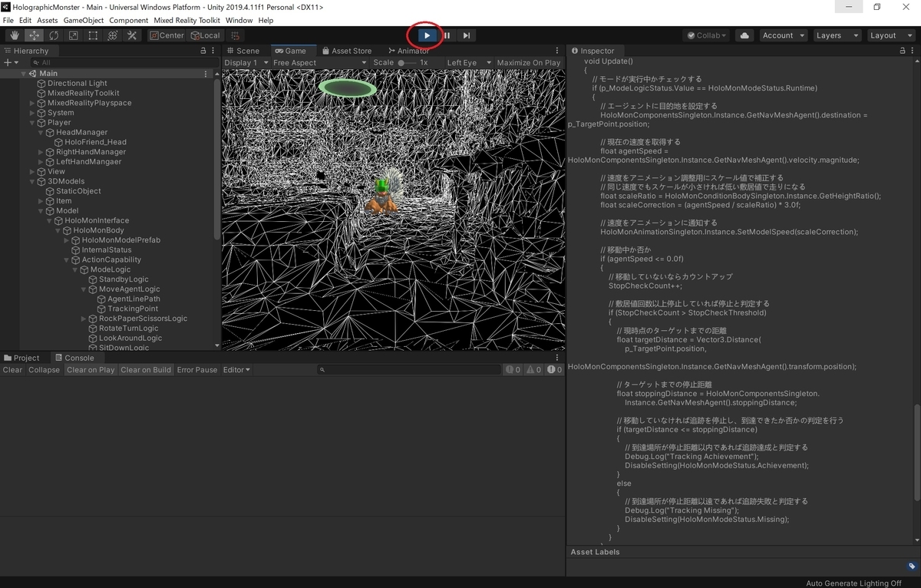Viewport: 921px width, 588px height.
Task: Expand MixedRealityPlayspace object
Action: 32,103
